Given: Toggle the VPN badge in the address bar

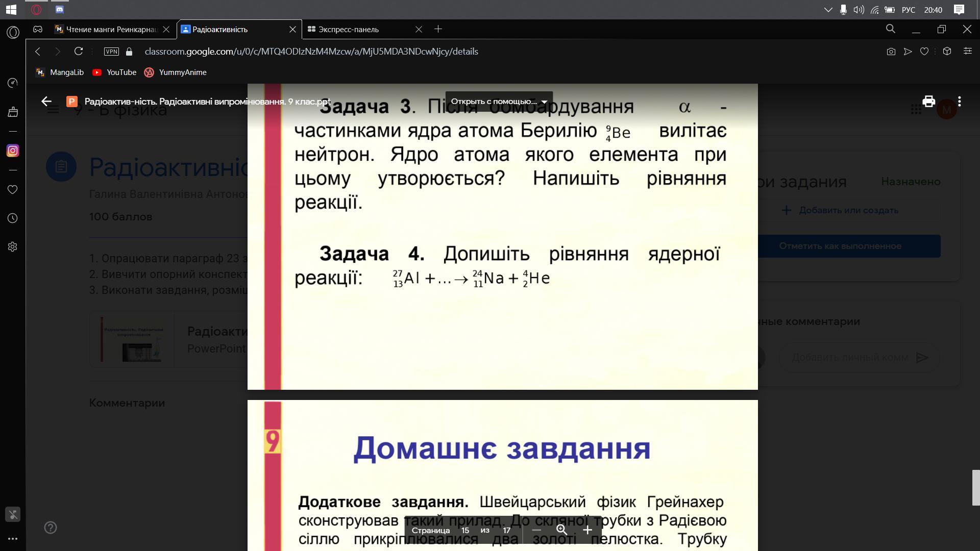Looking at the screenshot, I should pos(111,52).
